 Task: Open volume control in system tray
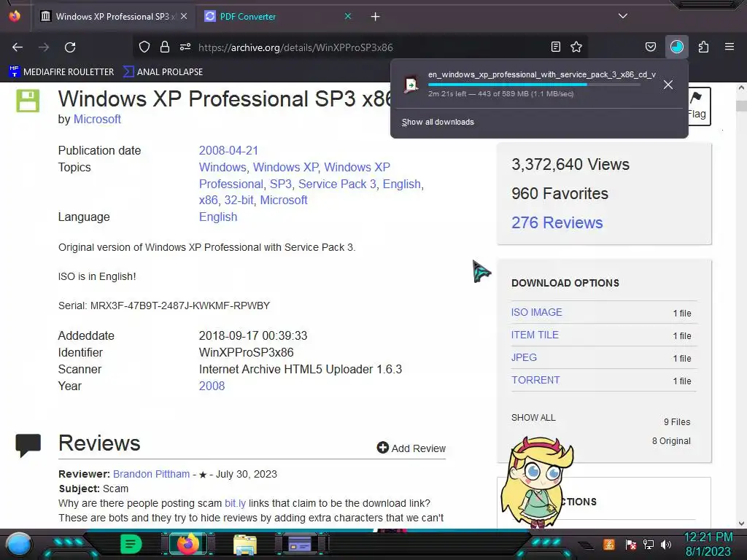pyautogui.click(x=666, y=544)
